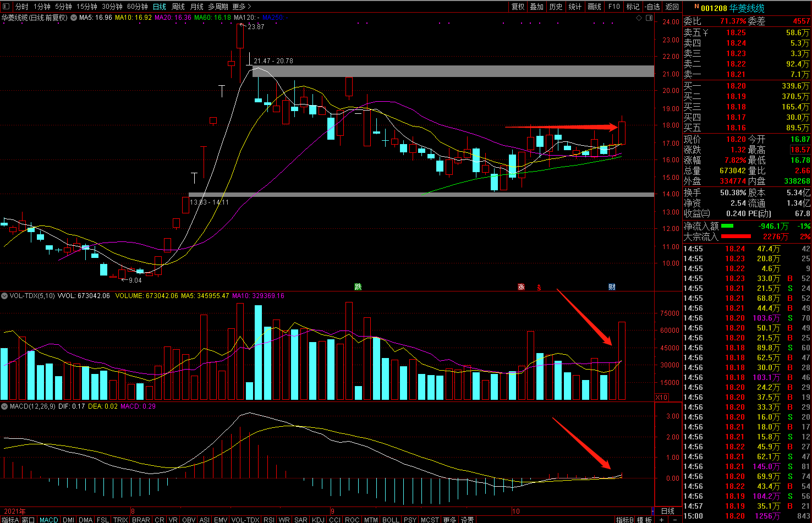Select the BRAR indicator tab
812x523 pixels.
pyautogui.click(x=141, y=520)
